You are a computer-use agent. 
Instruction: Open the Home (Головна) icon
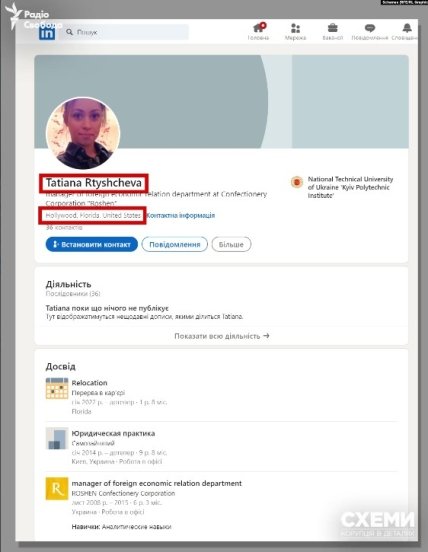coord(259,27)
